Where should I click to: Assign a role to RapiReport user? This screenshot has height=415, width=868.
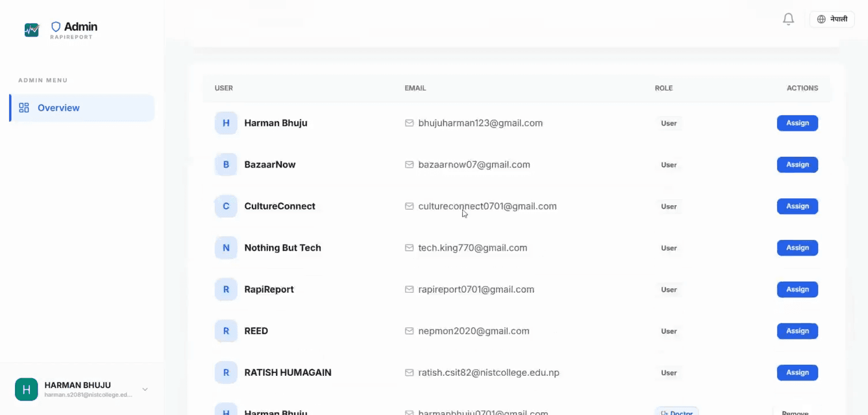(798, 289)
